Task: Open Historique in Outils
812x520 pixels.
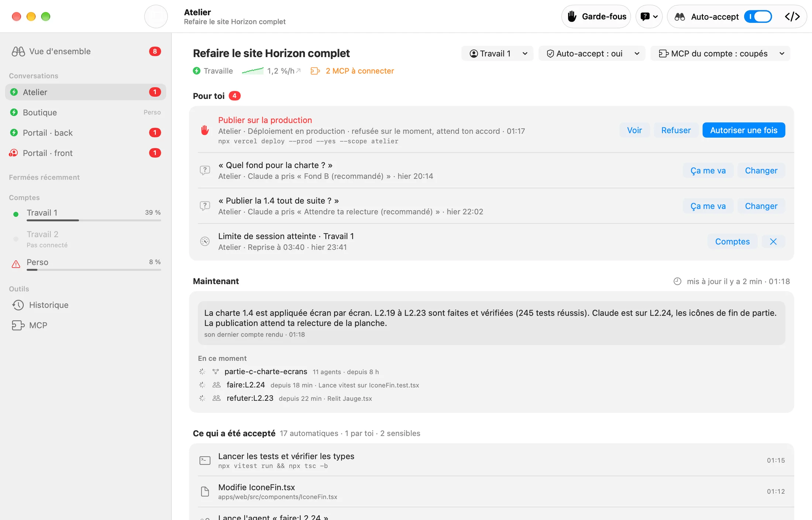Action: point(86,305)
